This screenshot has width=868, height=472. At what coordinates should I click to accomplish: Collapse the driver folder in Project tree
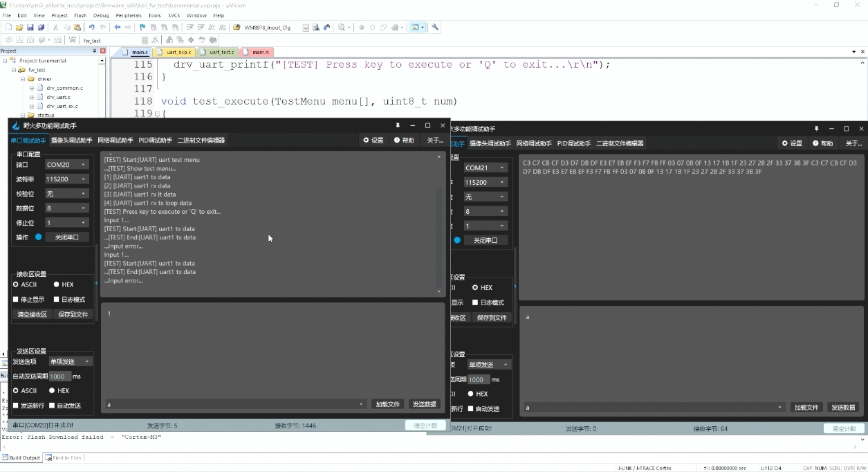click(23, 79)
